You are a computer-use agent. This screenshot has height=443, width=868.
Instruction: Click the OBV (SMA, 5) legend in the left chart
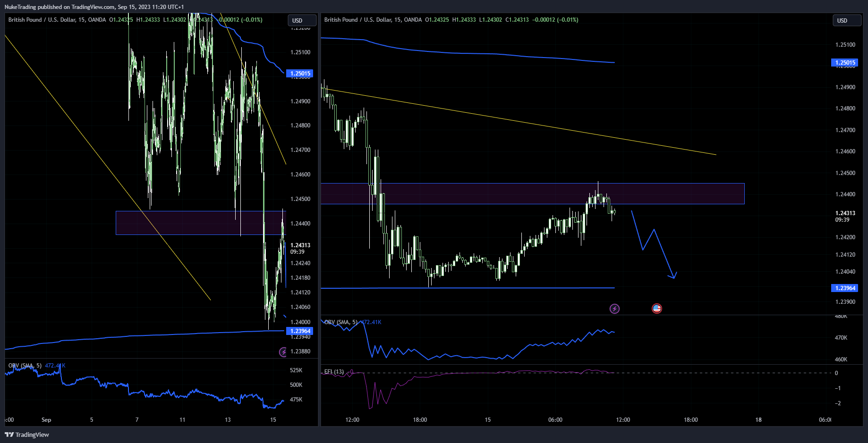point(25,366)
